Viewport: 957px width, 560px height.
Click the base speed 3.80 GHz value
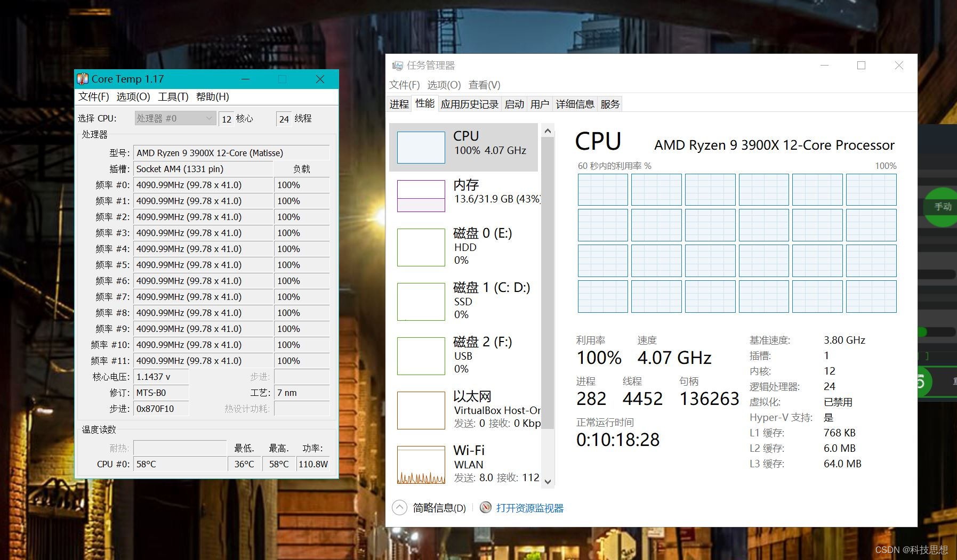click(x=845, y=340)
